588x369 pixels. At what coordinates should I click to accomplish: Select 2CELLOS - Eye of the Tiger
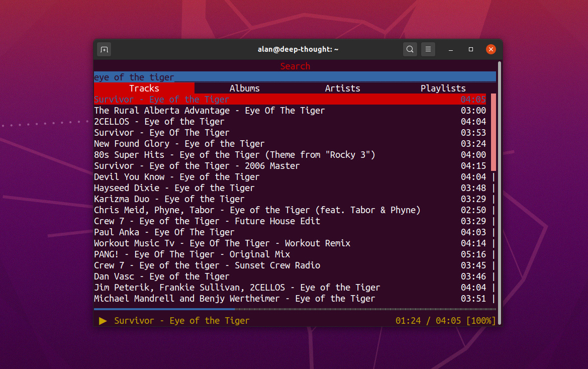[x=290, y=122]
